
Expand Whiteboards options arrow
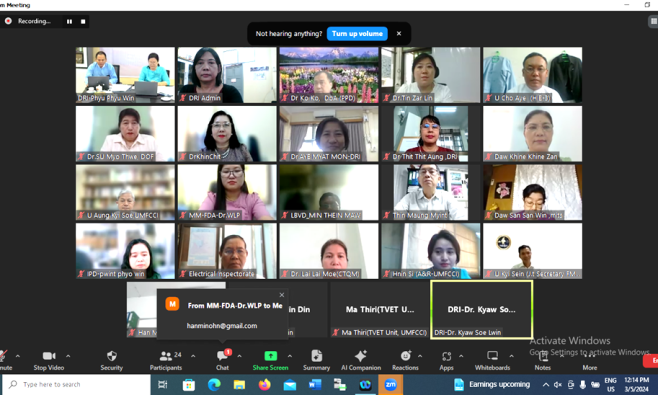511,356
